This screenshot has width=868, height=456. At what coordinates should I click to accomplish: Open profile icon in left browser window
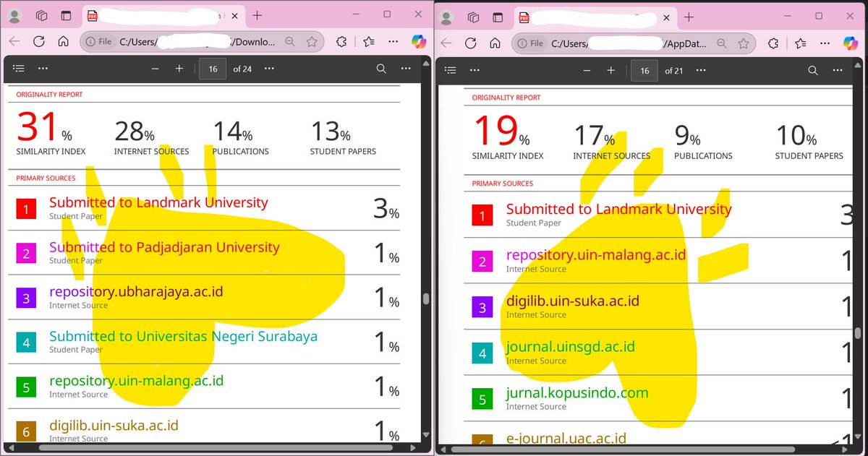point(15,15)
